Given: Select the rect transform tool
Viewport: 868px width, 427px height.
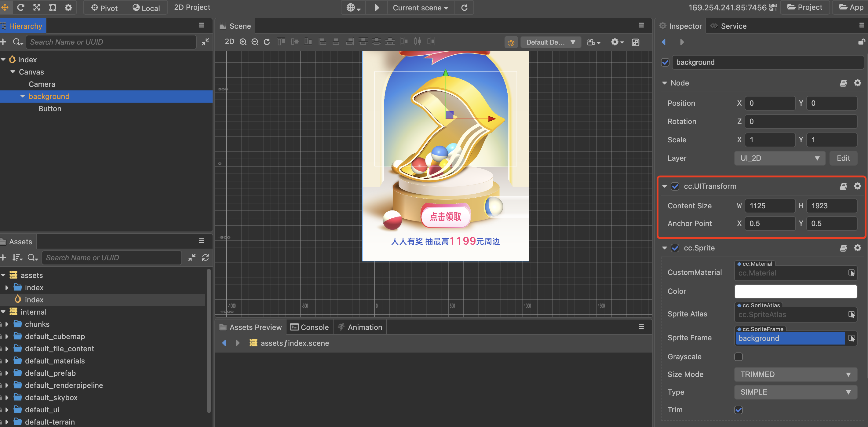Looking at the screenshot, I should click(53, 7).
